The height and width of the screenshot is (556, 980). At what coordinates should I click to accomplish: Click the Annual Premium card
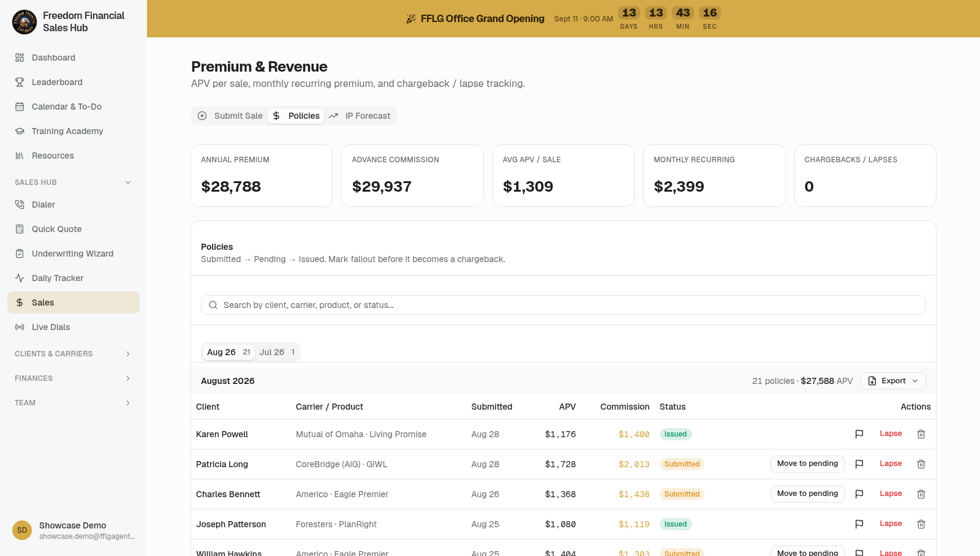(x=262, y=176)
